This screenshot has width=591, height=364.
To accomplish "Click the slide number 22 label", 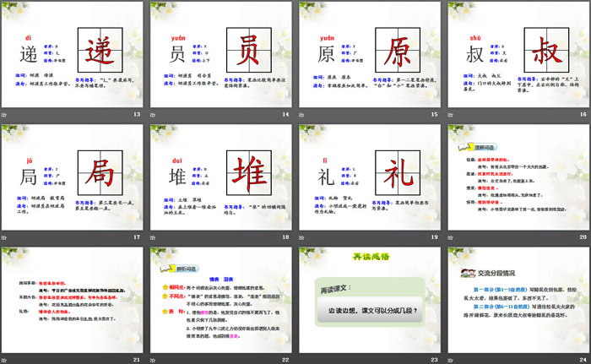I will coord(285,360).
